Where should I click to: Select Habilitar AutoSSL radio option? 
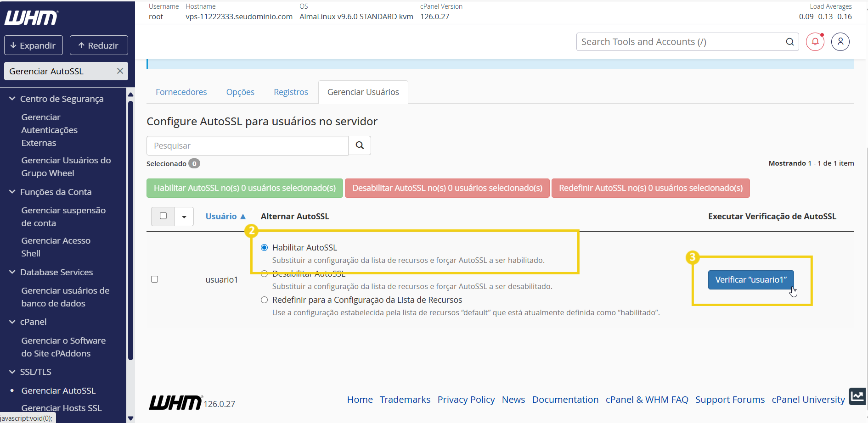click(264, 247)
